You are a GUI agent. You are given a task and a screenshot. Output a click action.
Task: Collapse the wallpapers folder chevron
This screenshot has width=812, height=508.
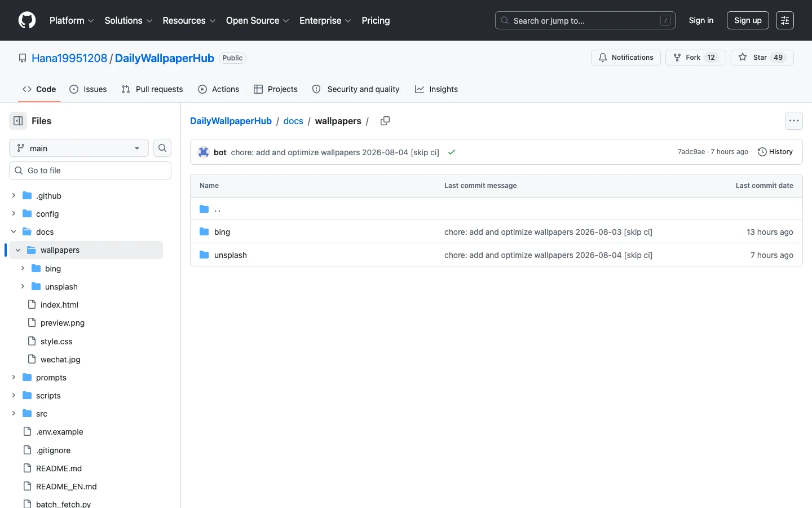tap(18, 250)
